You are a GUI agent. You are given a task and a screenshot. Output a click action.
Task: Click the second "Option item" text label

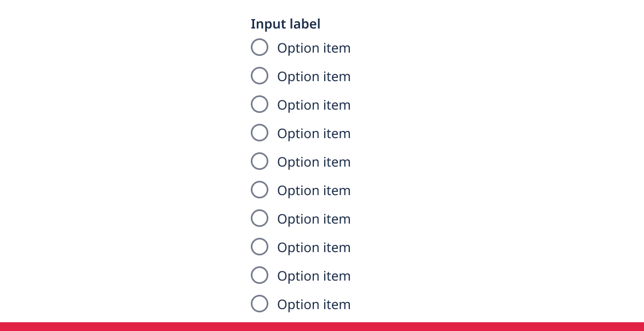pyautogui.click(x=314, y=77)
